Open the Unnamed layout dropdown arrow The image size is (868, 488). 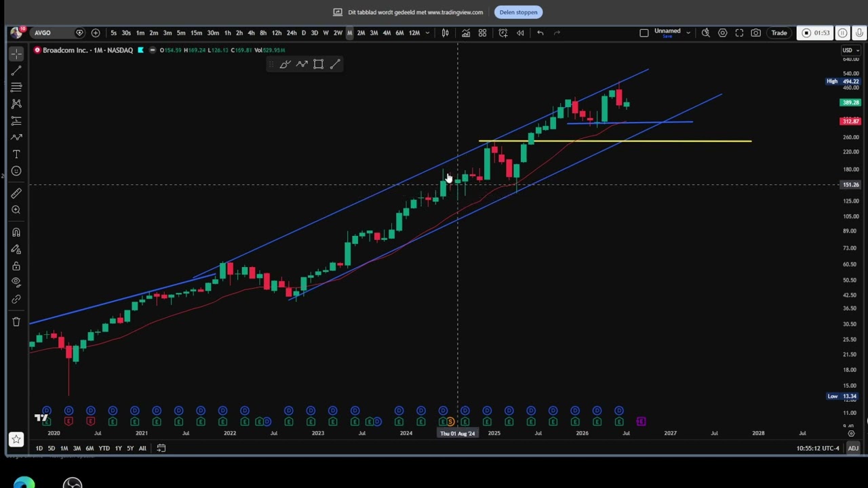click(688, 33)
